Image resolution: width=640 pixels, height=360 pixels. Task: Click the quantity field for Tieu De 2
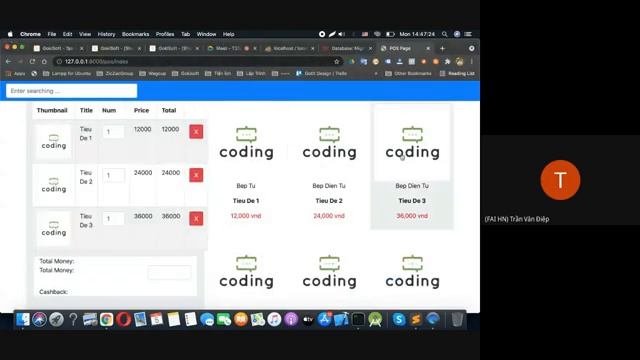[x=113, y=175]
